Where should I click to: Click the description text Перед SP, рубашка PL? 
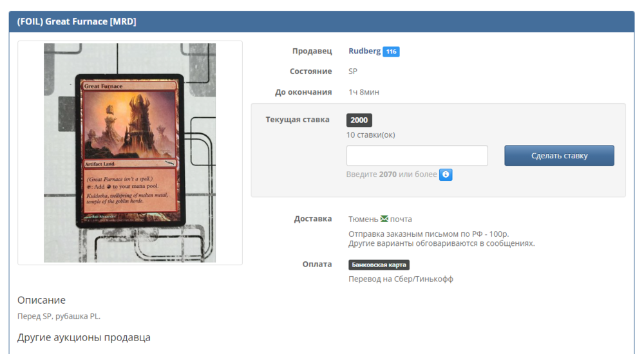point(59,316)
